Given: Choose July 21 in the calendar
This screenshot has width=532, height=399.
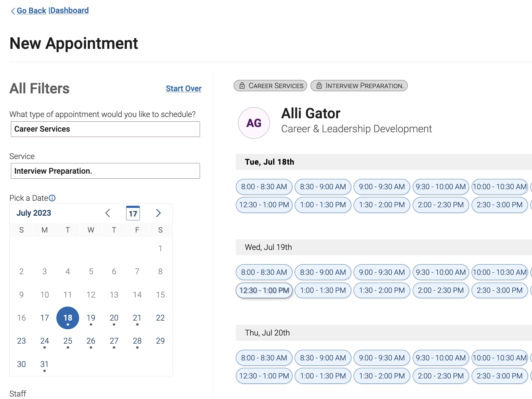Looking at the screenshot, I should click(x=137, y=318).
